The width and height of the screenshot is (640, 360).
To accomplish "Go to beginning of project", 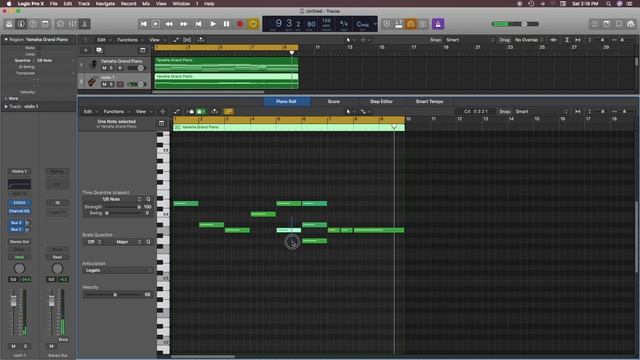I will coord(144,24).
